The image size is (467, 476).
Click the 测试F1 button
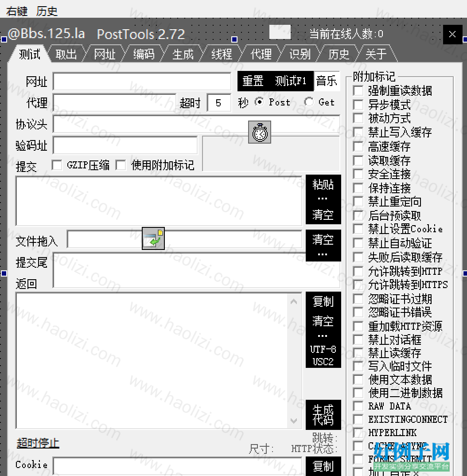tap(291, 81)
